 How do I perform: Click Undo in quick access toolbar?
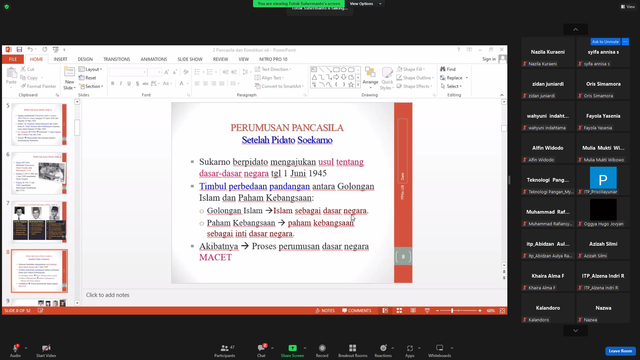coord(30,49)
